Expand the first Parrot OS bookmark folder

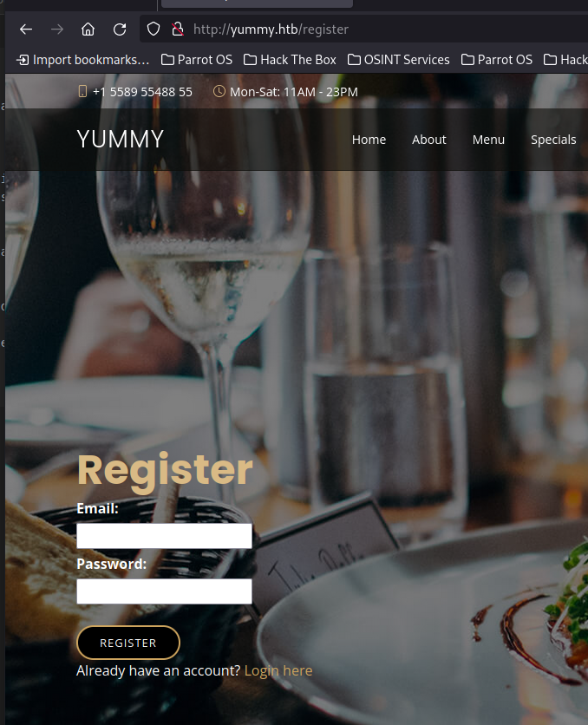click(197, 60)
